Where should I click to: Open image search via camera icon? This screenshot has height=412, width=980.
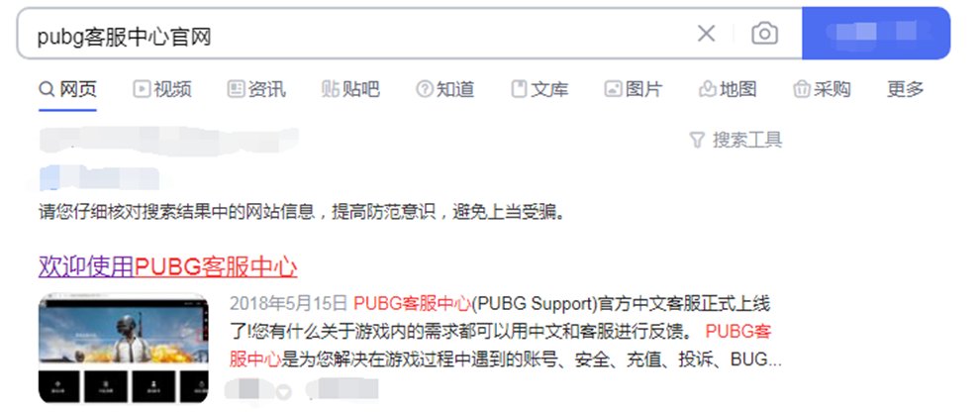tap(764, 33)
